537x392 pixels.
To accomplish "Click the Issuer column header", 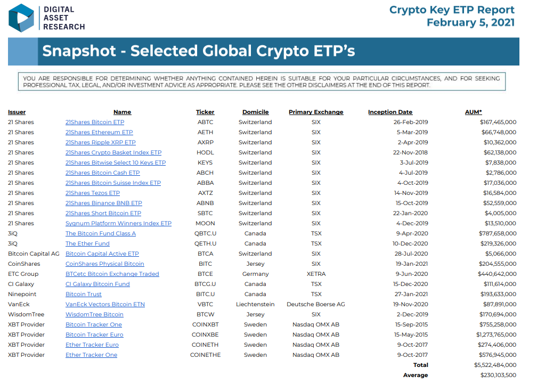I will 17,112.
